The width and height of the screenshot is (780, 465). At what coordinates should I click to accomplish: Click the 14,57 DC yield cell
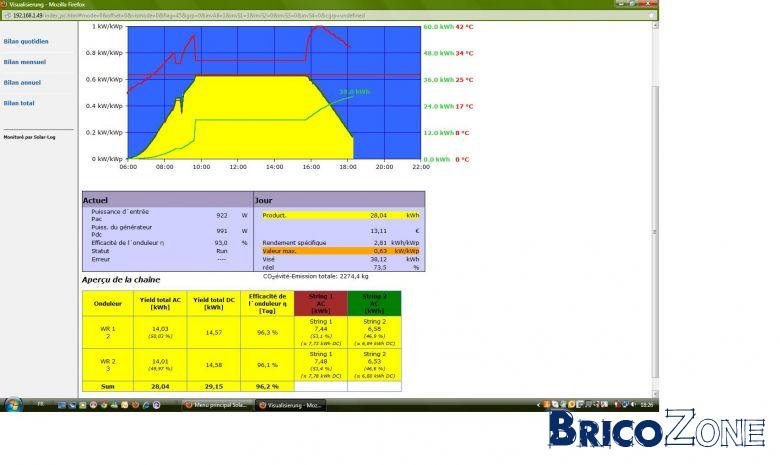point(214,332)
